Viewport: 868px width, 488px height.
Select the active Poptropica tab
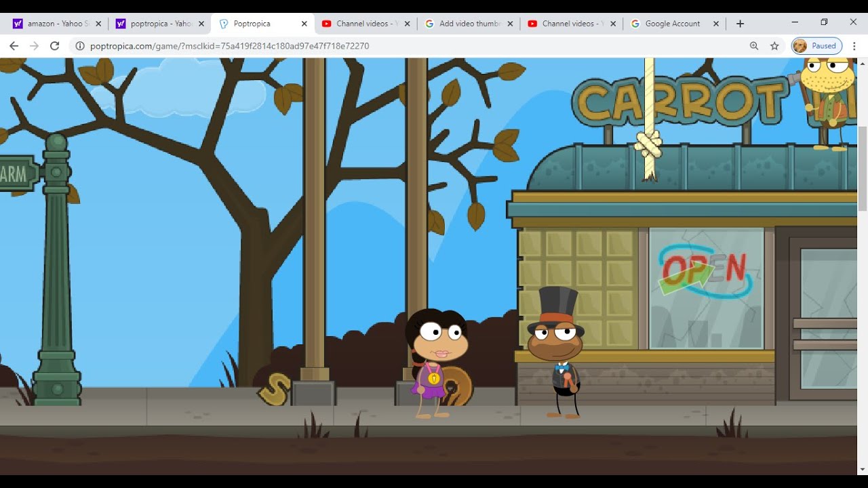pyautogui.click(x=261, y=23)
